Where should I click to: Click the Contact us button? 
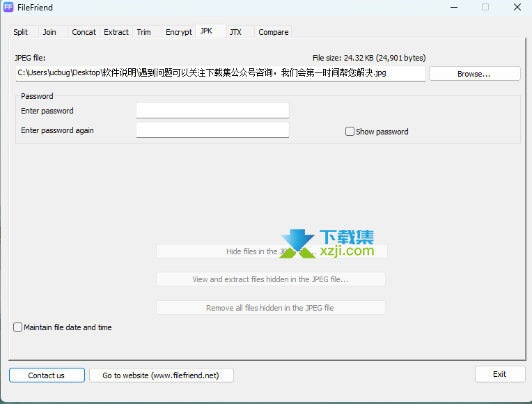[x=47, y=375]
